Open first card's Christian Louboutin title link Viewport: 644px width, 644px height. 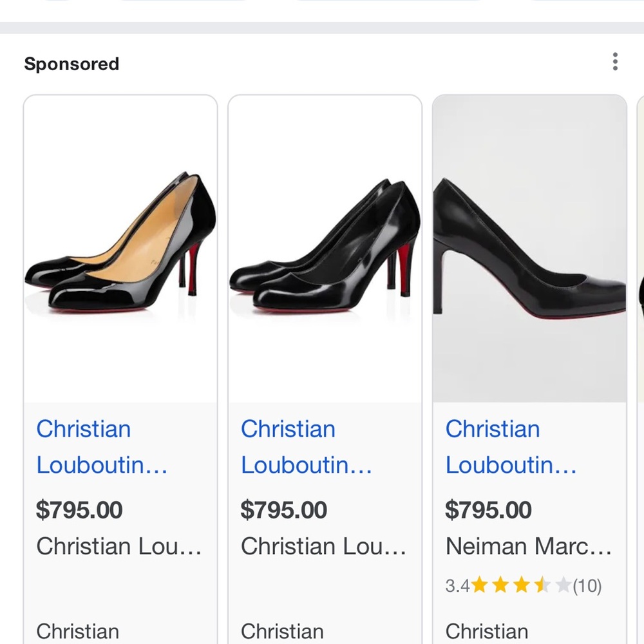point(102,446)
